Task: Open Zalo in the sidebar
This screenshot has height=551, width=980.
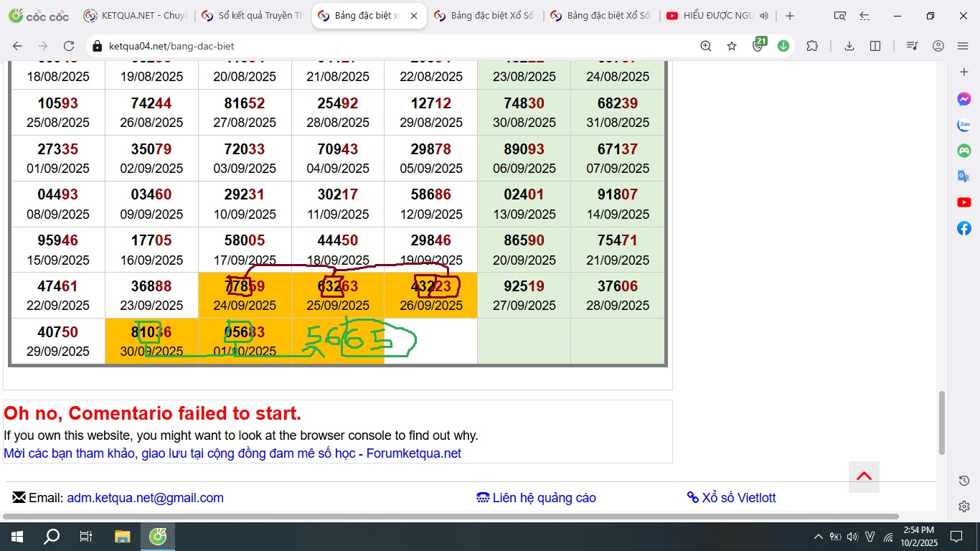Action: coord(964,125)
